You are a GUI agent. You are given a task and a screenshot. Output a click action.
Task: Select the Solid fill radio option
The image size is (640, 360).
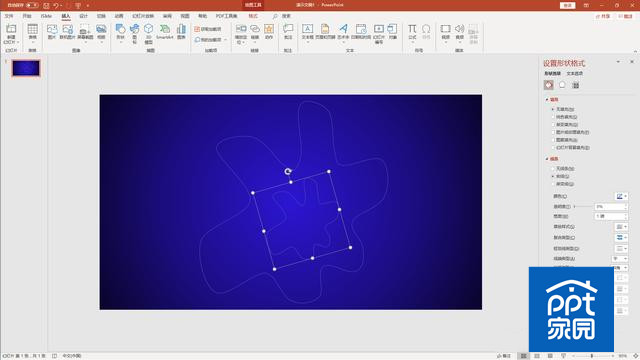coord(564,117)
